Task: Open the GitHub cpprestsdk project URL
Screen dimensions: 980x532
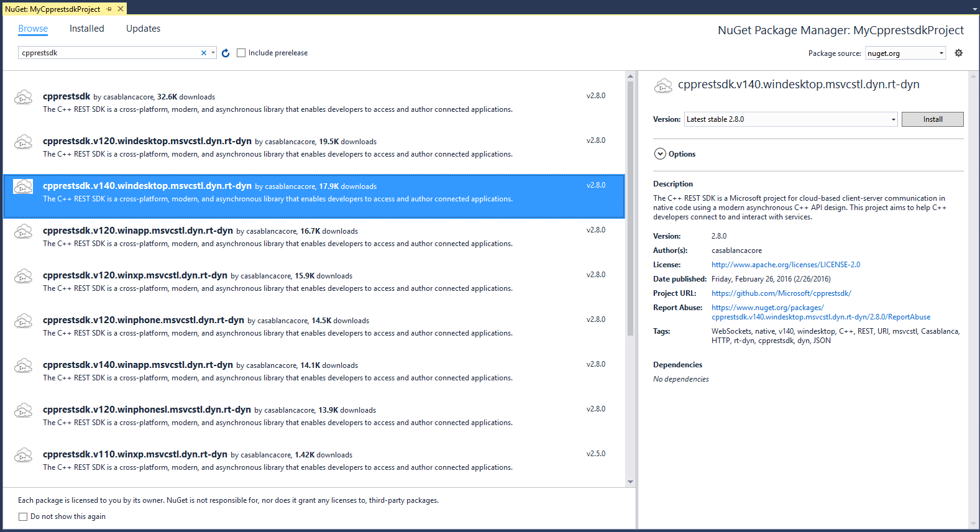Action: coord(781,293)
